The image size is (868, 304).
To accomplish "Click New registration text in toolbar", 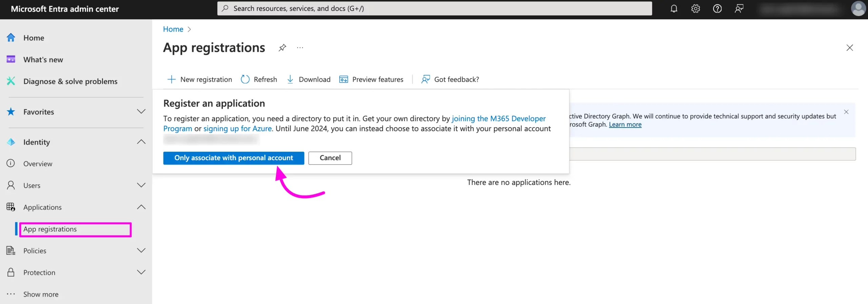I will pos(206,79).
